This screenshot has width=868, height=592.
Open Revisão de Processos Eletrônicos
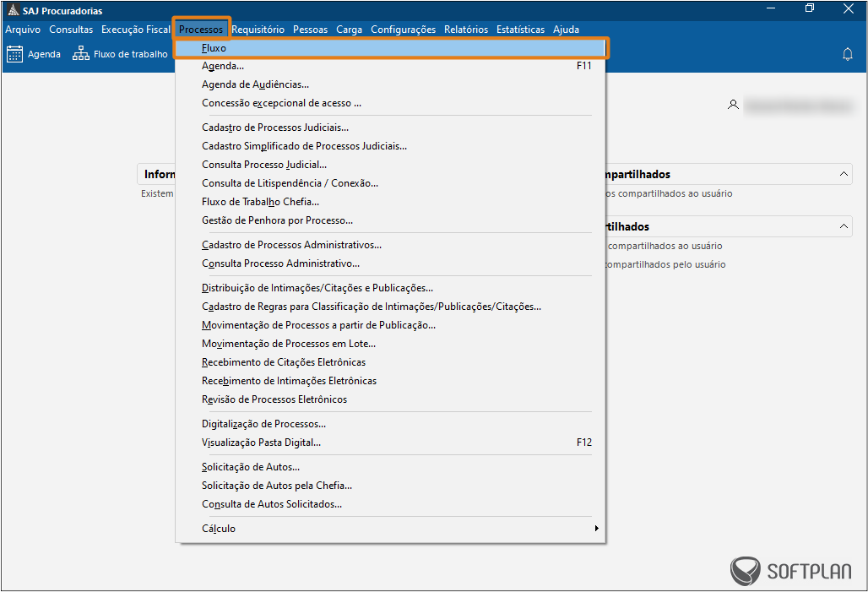[390, 399]
